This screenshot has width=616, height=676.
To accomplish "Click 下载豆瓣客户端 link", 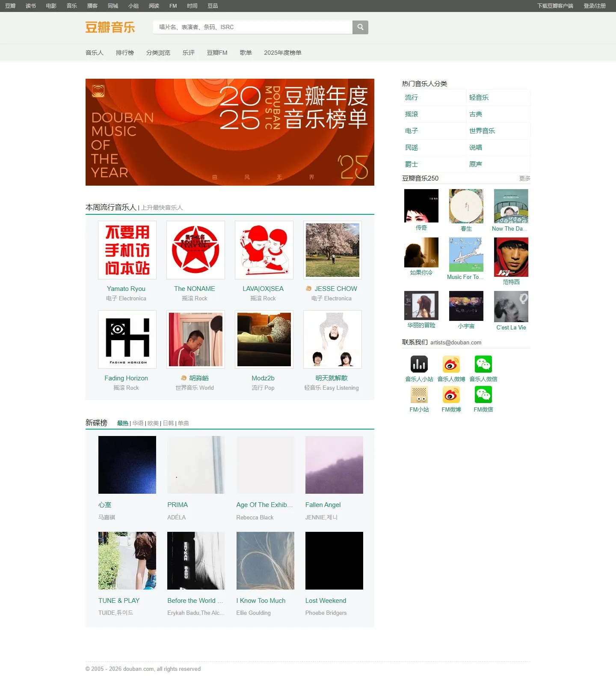I will point(555,6).
